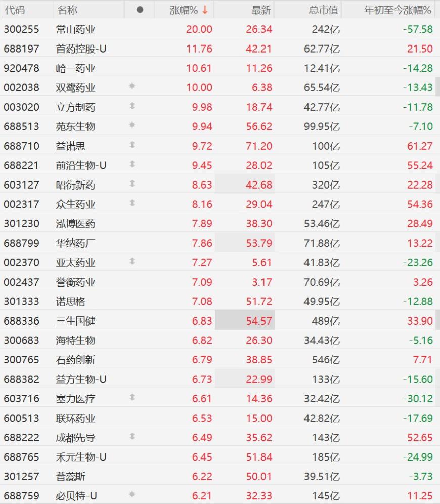Screen dimensions: 440x504
Task: Click the marker icon in 必贝特-U row
Action: (132, 494)
